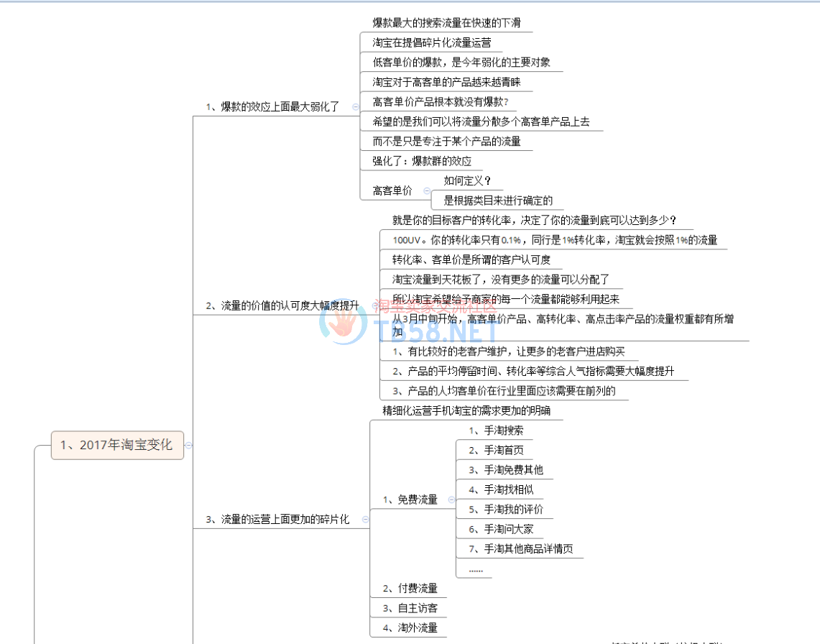Click the node '希望的是我们可以将流量分散多个高客单产品上去'
The width and height of the screenshot is (820, 644).
(481, 121)
